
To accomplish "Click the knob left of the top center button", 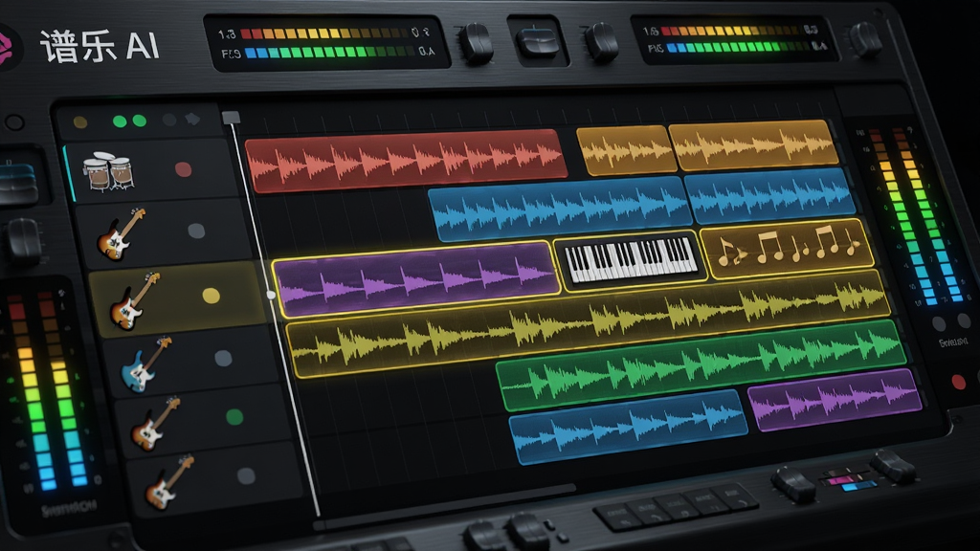I will click(x=477, y=43).
